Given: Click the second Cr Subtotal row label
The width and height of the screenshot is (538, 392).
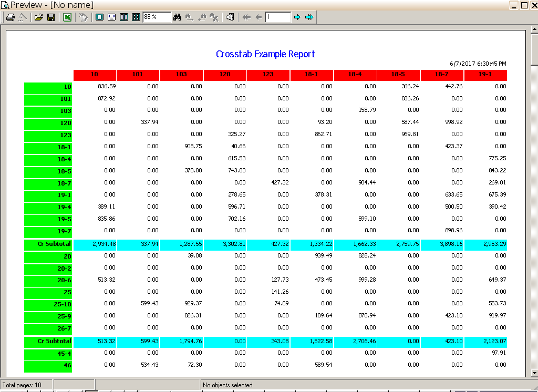Looking at the screenshot, I should point(48,342).
